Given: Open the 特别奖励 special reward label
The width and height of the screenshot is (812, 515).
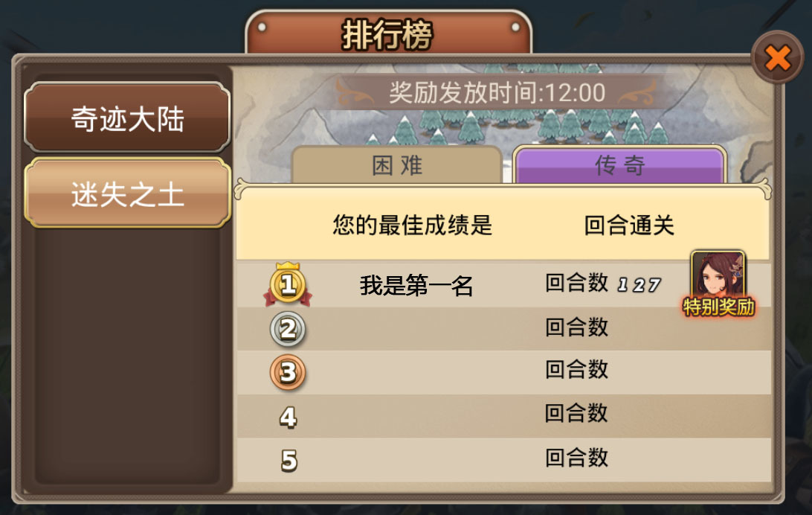Looking at the screenshot, I should tap(719, 307).
